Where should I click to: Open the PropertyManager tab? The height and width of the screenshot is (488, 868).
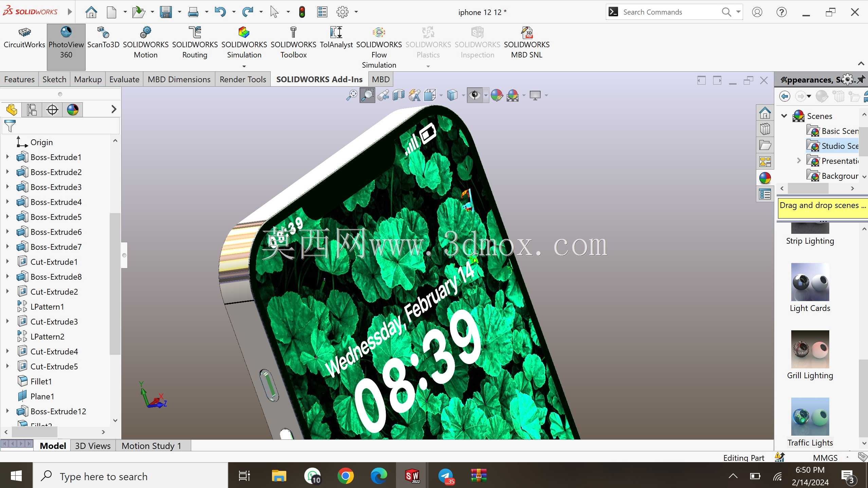coord(32,110)
